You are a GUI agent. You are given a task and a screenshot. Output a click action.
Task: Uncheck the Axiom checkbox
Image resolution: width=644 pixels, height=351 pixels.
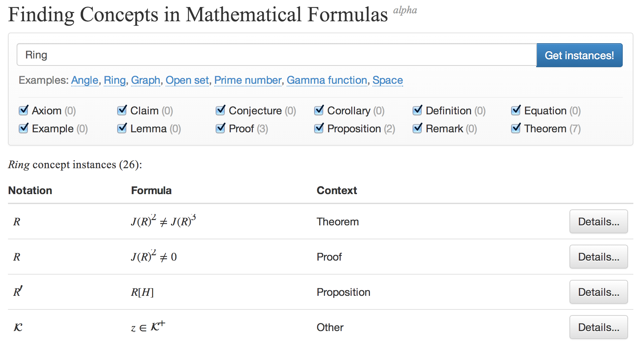click(24, 110)
